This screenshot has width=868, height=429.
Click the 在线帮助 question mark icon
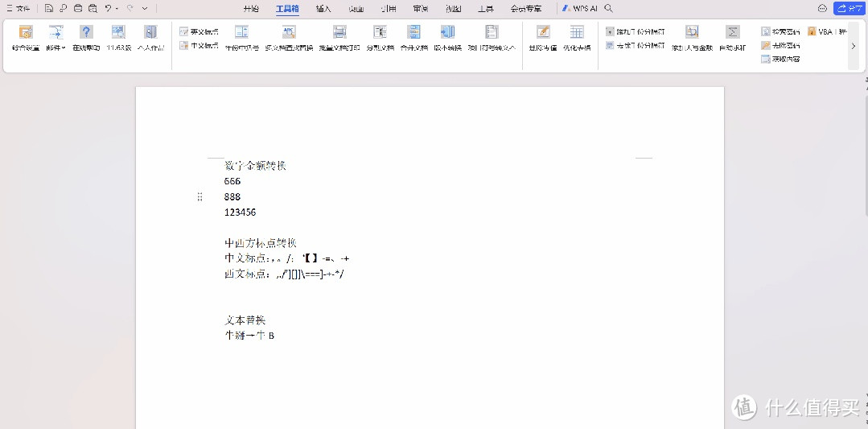tap(86, 34)
